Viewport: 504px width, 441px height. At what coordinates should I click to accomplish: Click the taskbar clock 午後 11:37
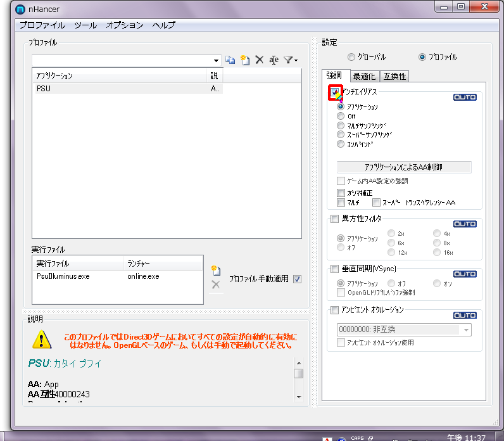pos(466,437)
